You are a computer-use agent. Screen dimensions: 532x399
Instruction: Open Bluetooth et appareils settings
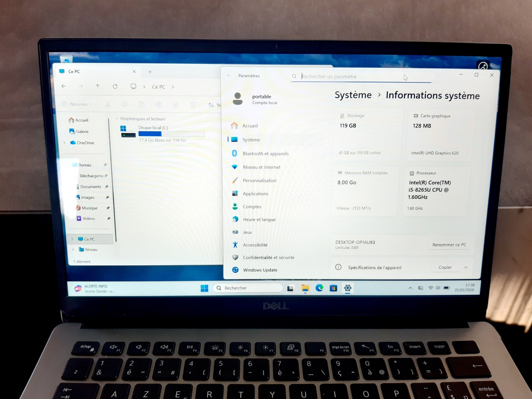pyautogui.click(x=265, y=154)
